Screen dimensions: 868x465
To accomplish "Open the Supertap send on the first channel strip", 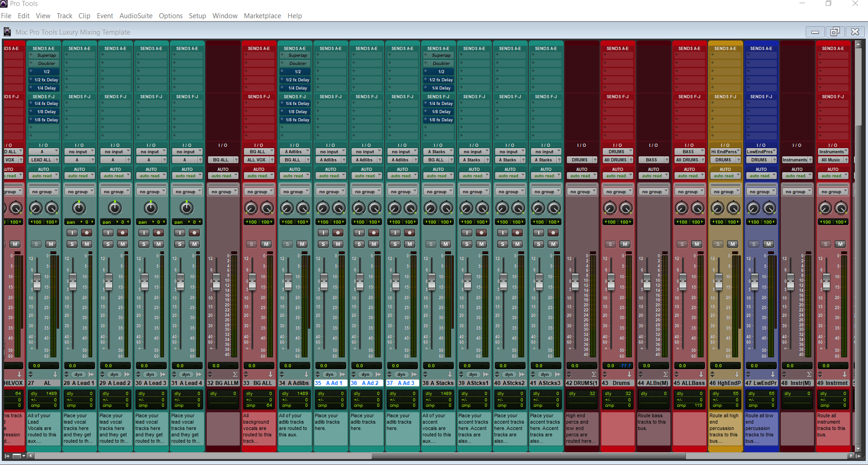I will coord(44,55).
